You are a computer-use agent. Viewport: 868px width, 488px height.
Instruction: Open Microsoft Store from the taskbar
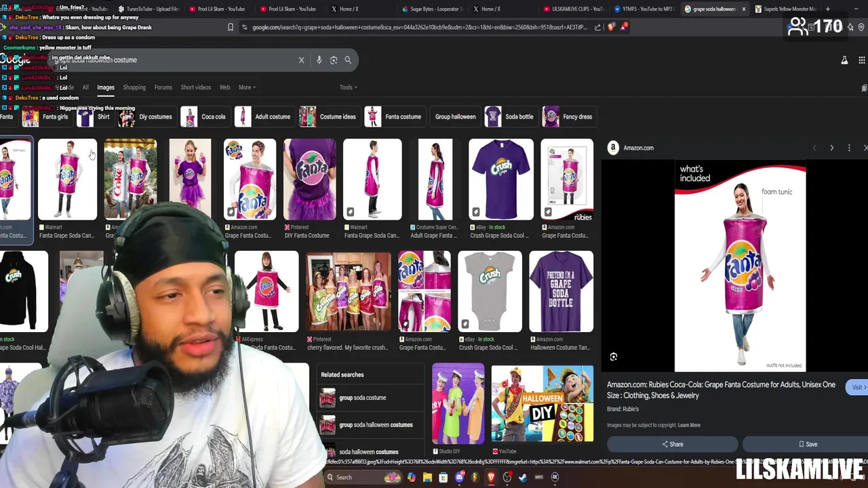pos(443,477)
